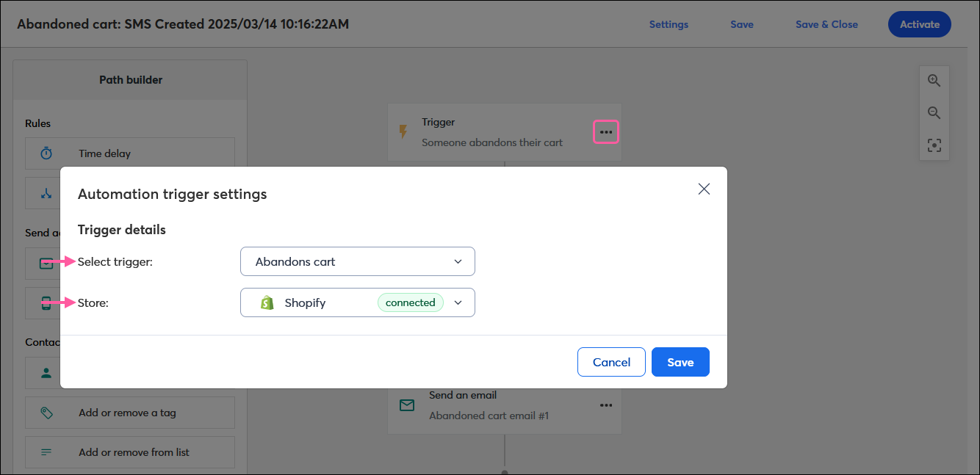Click the green connected badge

click(411, 302)
